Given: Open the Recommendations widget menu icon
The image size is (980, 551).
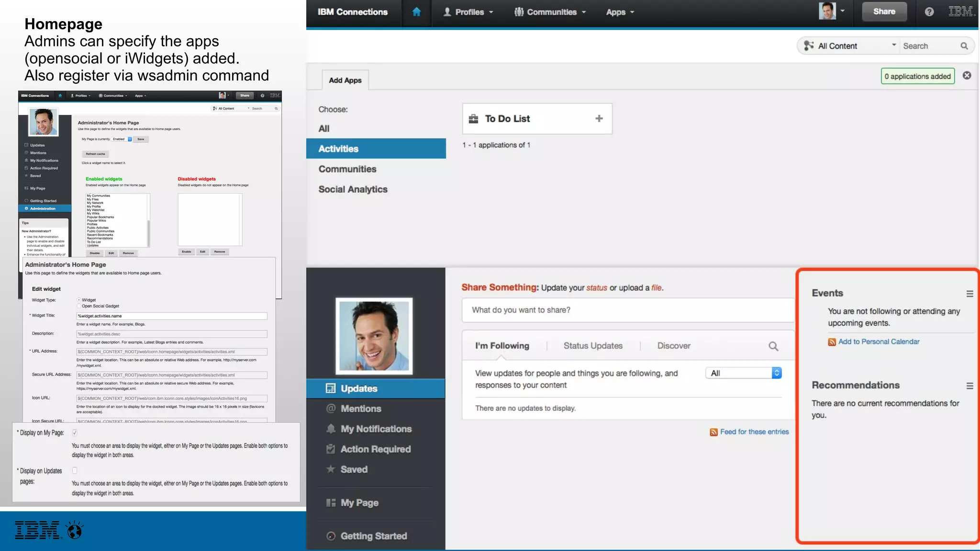Looking at the screenshot, I should pyautogui.click(x=969, y=386).
